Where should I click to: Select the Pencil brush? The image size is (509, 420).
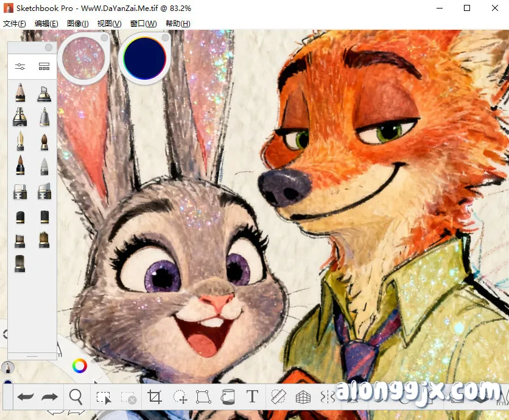20,93
